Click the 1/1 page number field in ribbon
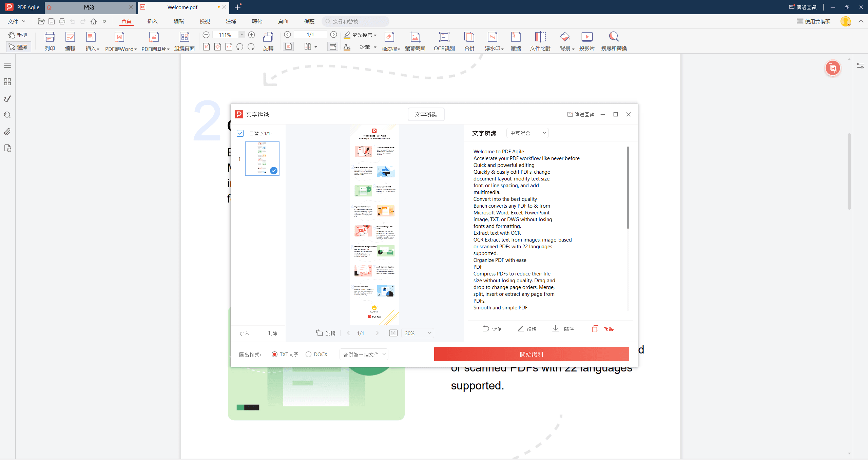 [x=310, y=35]
